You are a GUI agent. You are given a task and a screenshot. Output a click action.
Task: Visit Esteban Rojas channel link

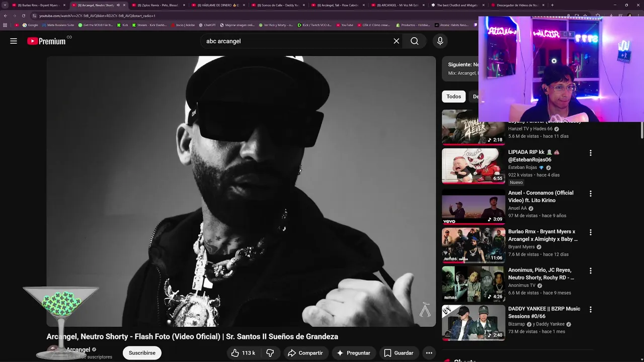pyautogui.click(x=522, y=167)
